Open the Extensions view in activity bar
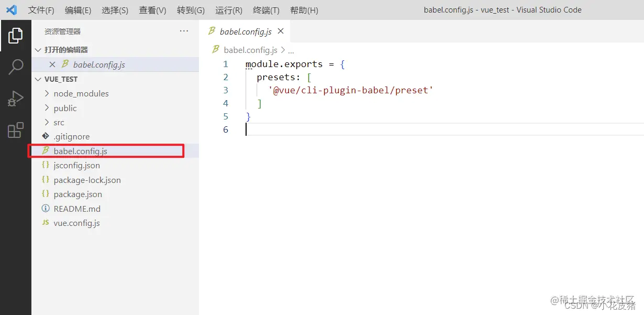The image size is (644, 315). click(x=16, y=130)
